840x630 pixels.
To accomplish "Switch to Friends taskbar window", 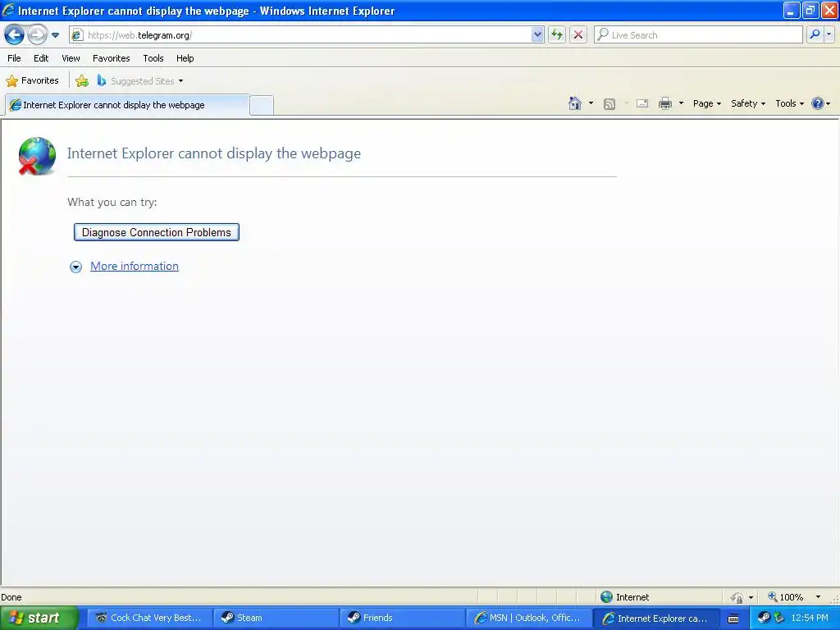I will click(402, 618).
